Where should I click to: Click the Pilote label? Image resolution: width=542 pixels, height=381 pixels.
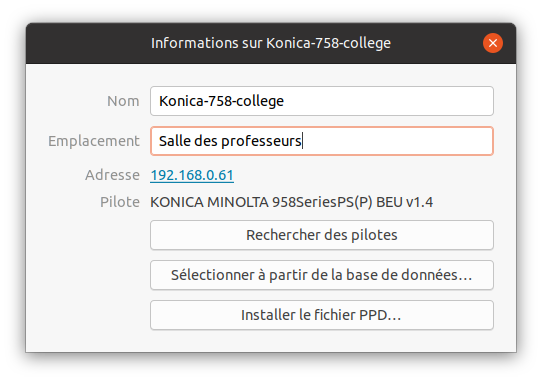(x=120, y=202)
